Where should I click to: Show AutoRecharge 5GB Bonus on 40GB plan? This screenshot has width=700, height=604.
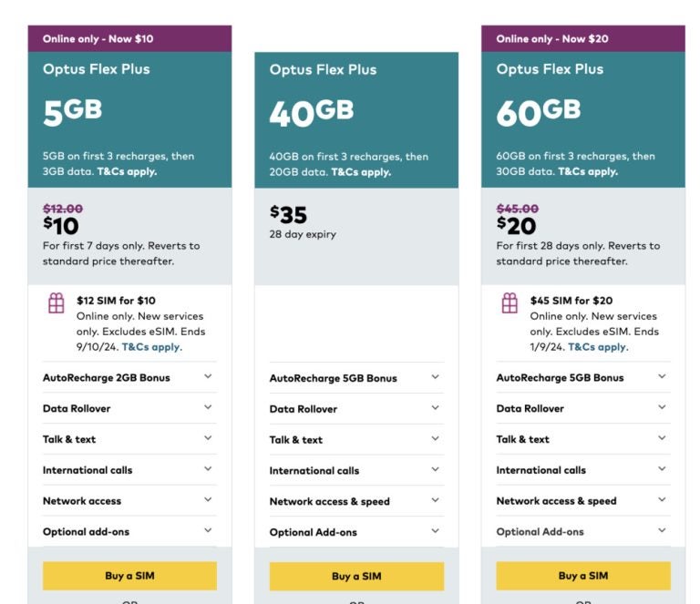tap(435, 377)
